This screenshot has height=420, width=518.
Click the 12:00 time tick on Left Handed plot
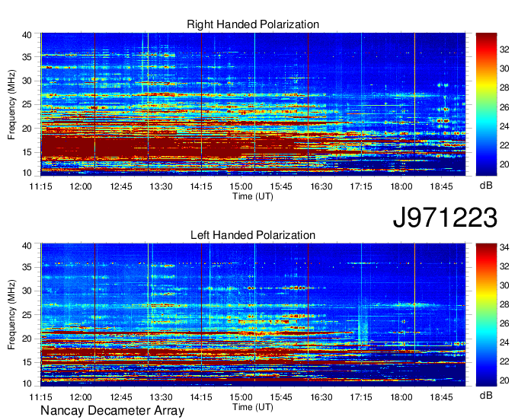tap(81, 397)
